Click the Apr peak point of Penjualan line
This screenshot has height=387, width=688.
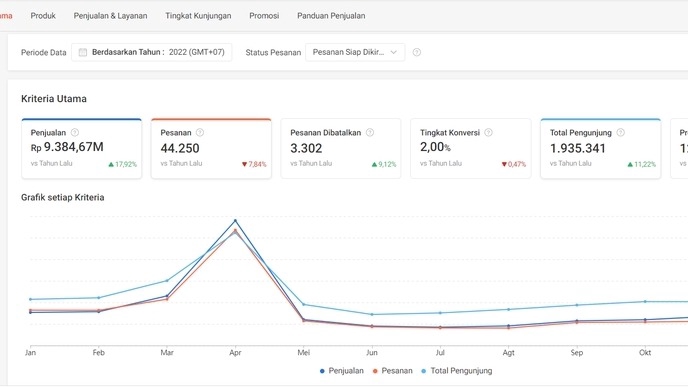[x=235, y=221]
